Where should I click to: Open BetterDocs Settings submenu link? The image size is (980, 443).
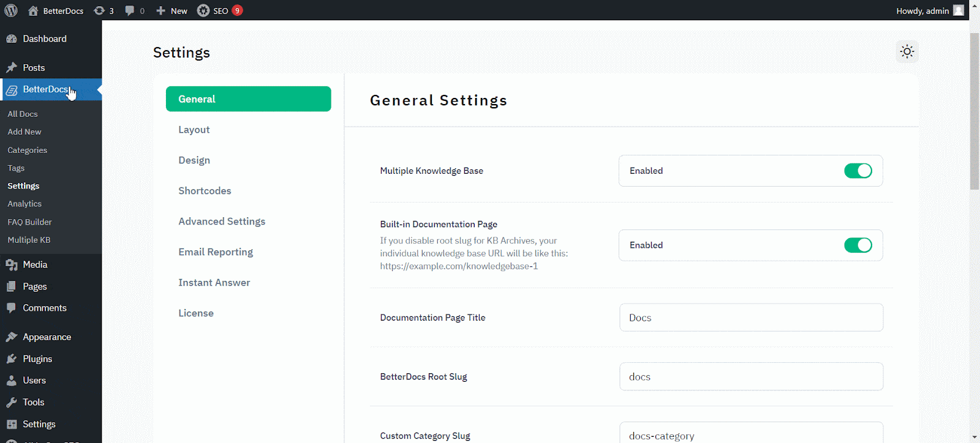coord(23,186)
